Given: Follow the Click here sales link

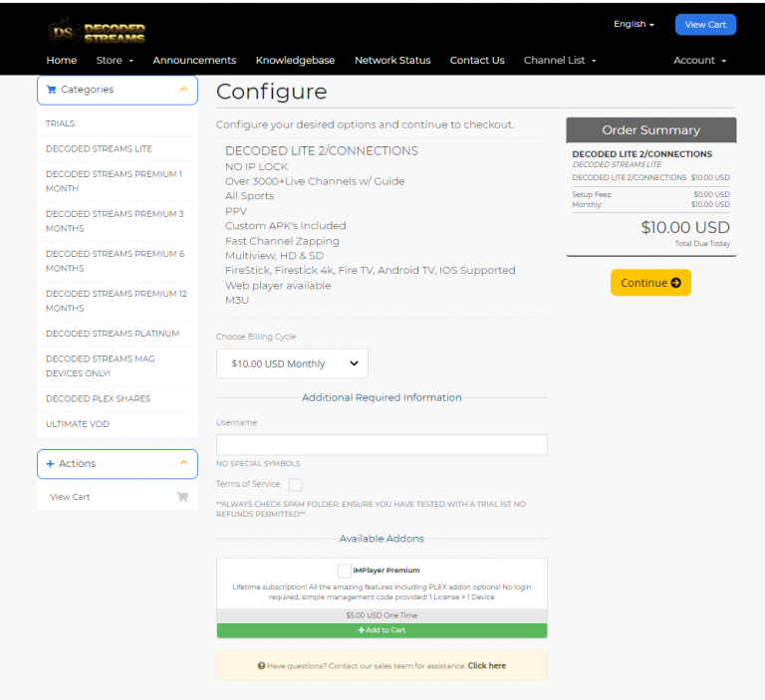Looking at the screenshot, I should 486,666.
